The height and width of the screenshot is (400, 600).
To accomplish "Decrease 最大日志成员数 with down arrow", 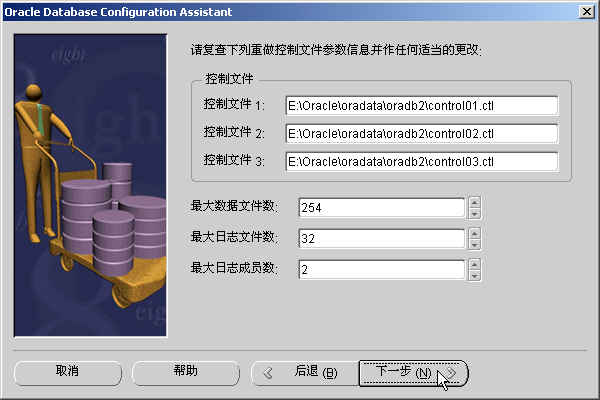I will pyautogui.click(x=474, y=276).
